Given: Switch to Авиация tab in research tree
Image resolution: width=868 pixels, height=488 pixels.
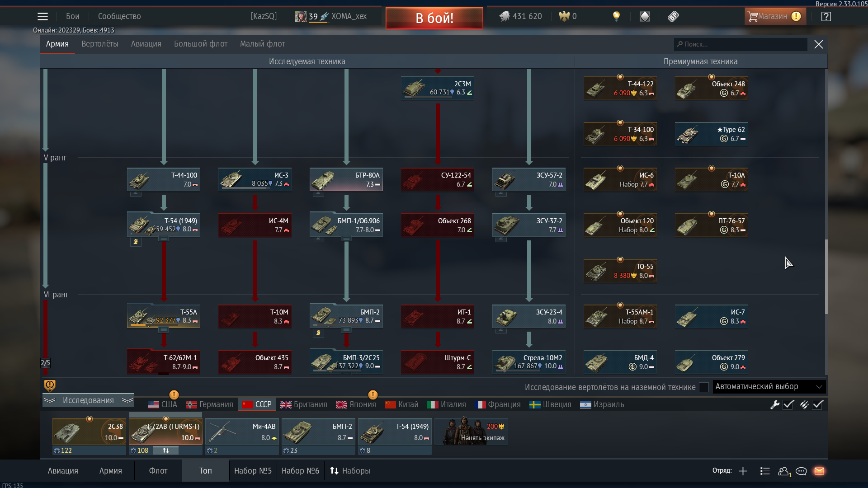Looking at the screenshot, I should [146, 44].
